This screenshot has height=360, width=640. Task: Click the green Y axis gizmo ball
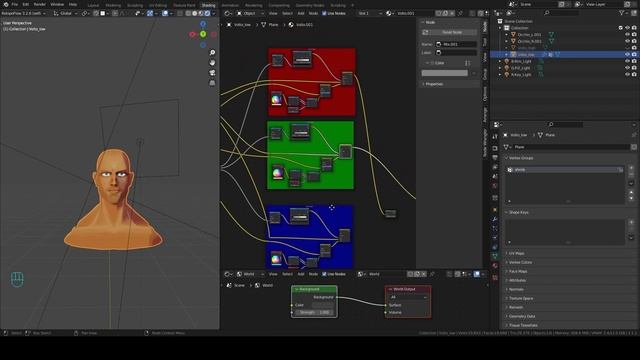(203, 34)
